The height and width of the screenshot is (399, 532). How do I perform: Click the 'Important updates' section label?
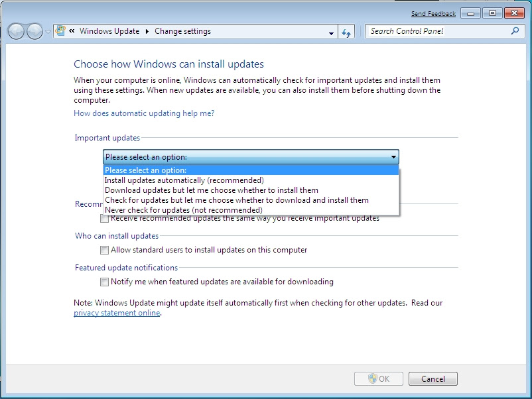[x=107, y=138]
